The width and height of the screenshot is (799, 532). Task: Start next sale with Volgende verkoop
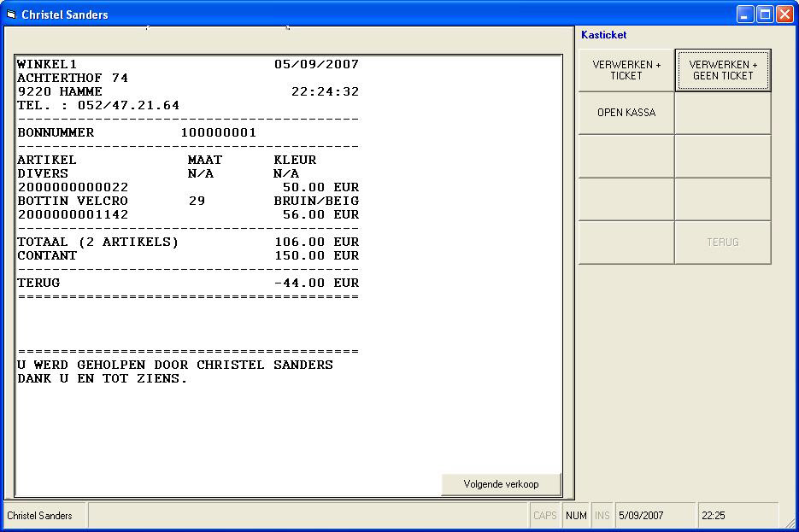(x=501, y=484)
